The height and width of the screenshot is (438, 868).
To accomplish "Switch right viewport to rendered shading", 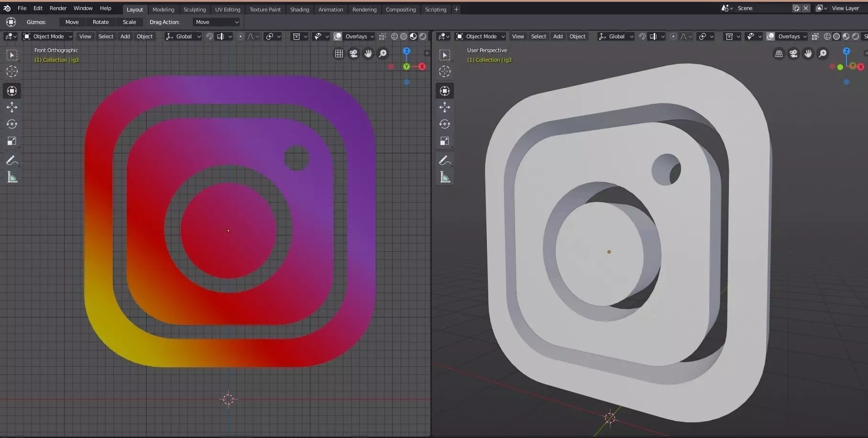I will [856, 36].
